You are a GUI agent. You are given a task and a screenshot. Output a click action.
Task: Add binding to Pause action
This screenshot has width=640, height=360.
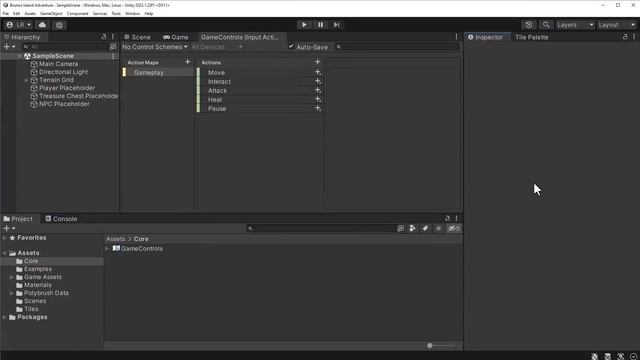(x=318, y=108)
